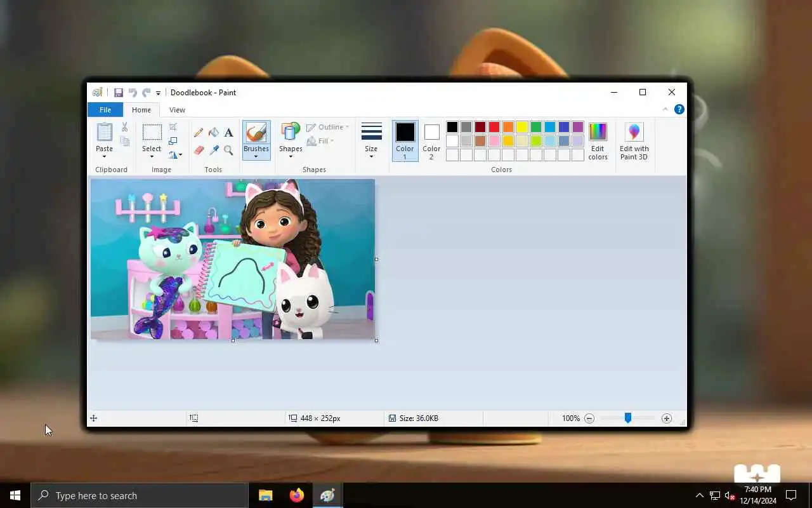Choose the purple color swatch
The height and width of the screenshot is (508, 812).
[578, 127]
